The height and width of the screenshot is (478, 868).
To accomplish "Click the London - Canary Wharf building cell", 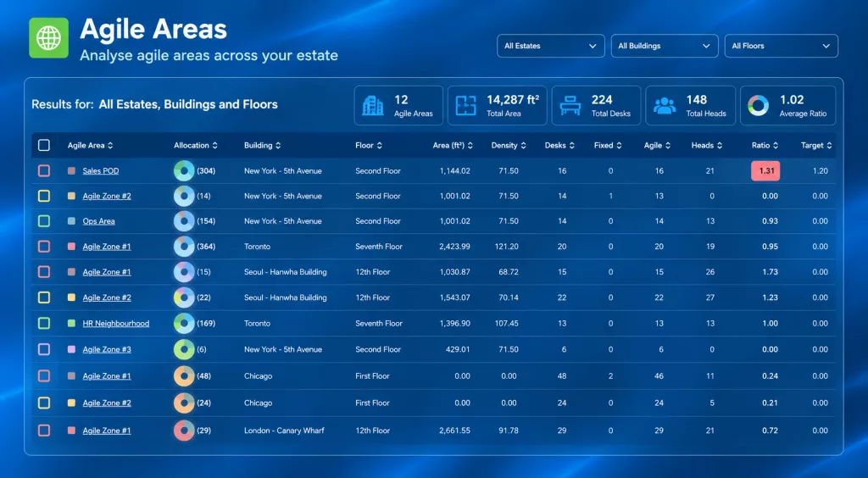I will (x=284, y=431).
